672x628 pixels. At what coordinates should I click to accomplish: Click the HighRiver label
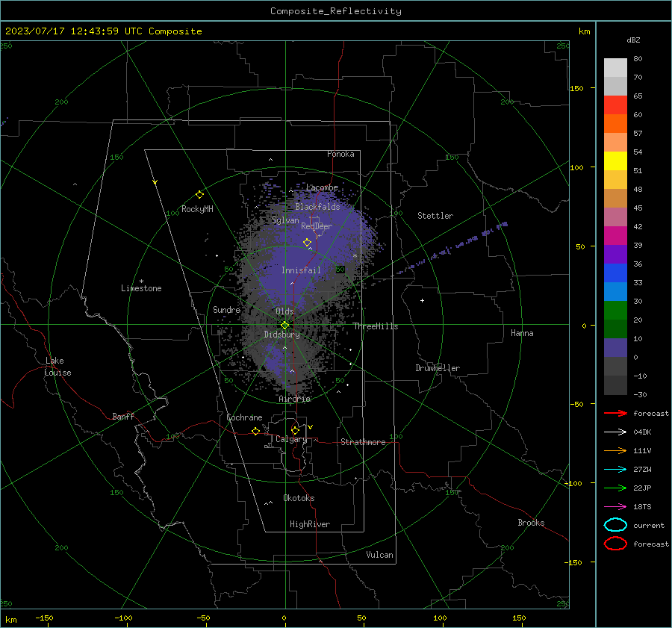(310, 524)
